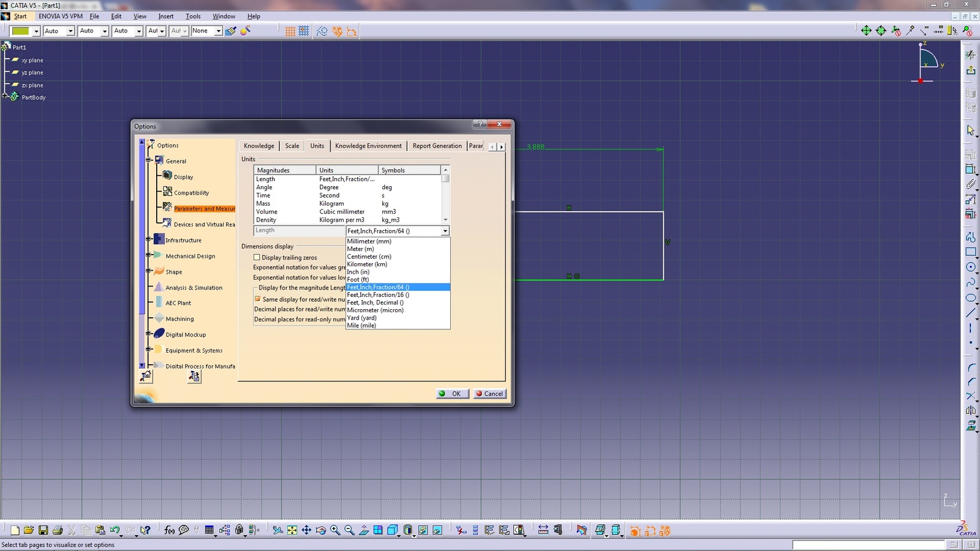
Task: Click the Open file folder icon
Action: (x=28, y=530)
